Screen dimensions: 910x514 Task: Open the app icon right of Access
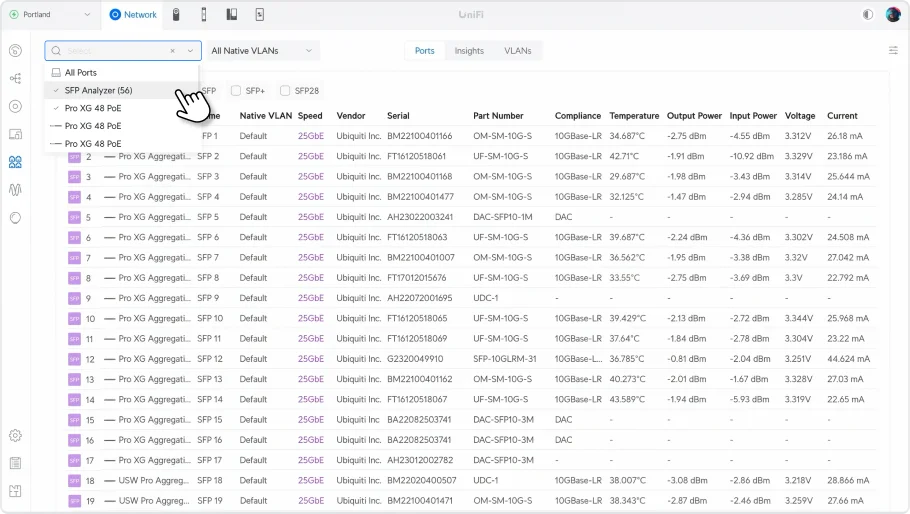pyautogui.click(x=232, y=15)
